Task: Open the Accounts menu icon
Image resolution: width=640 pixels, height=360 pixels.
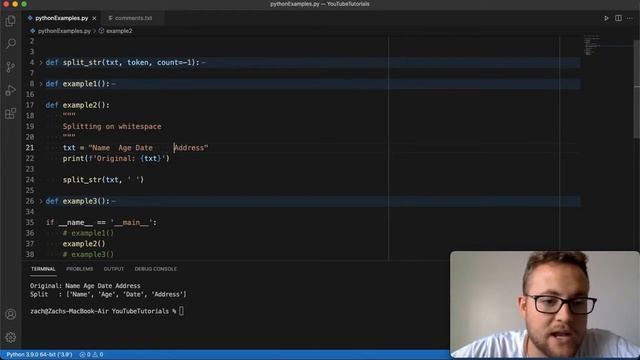Action: (11, 314)
